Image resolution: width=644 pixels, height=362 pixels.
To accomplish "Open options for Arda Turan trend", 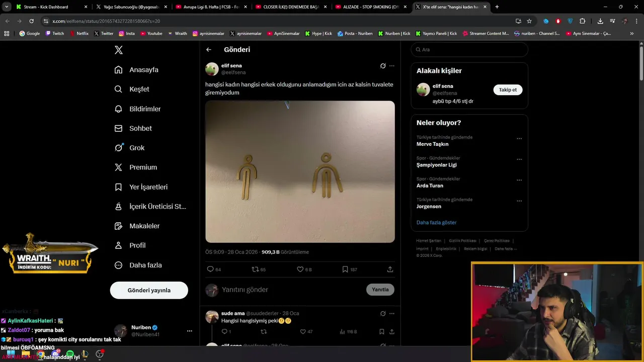I will click(519, 180).
